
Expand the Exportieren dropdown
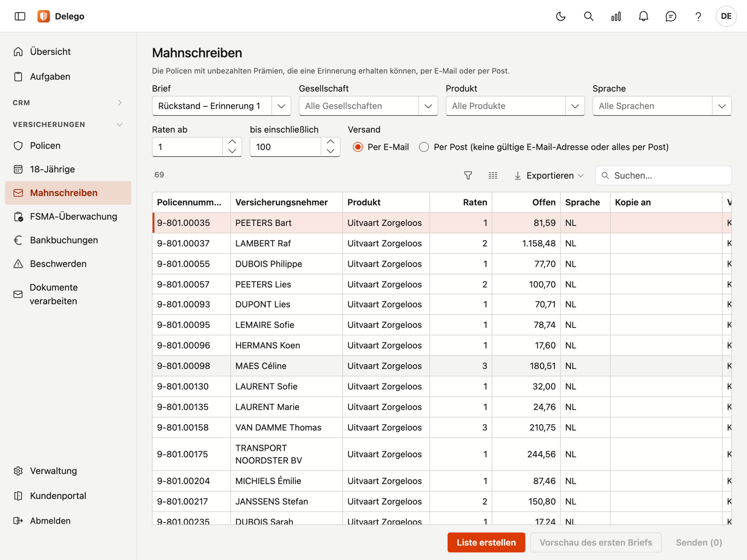point(549,175)
